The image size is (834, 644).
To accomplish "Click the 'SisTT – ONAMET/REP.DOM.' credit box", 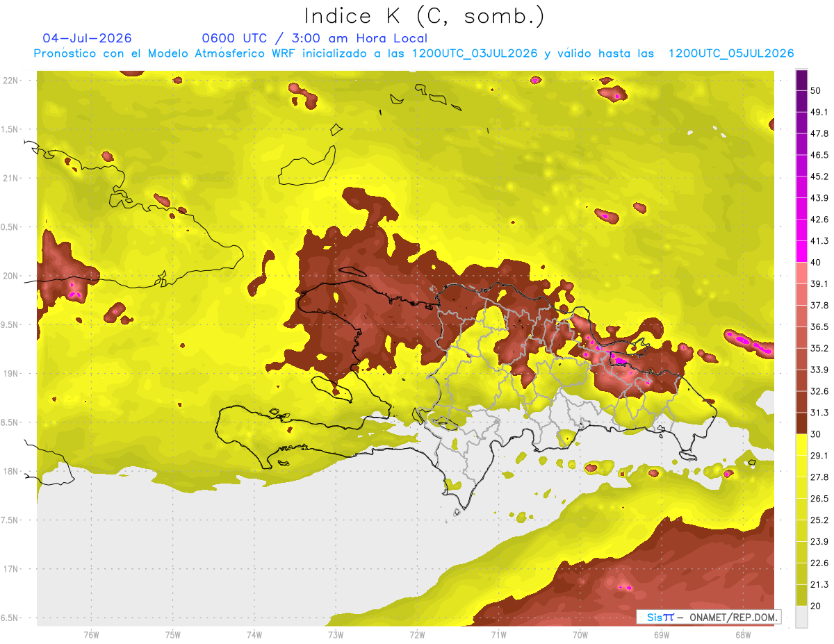I will pyautogui.click(x=708, y=616).
